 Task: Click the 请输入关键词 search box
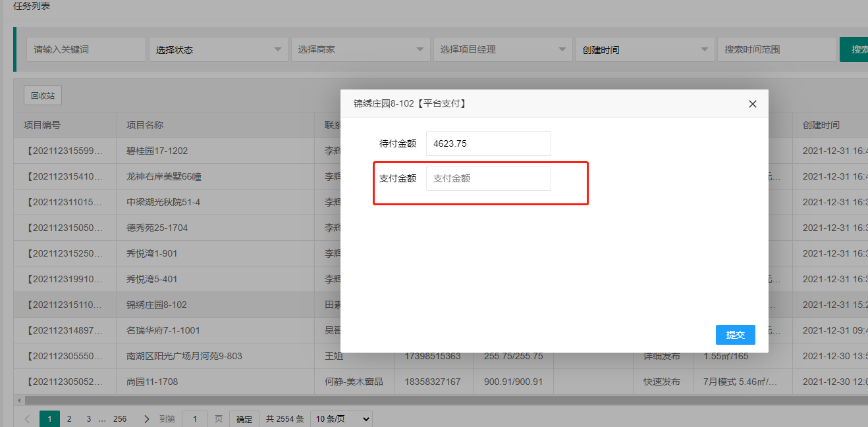point(86,49)
